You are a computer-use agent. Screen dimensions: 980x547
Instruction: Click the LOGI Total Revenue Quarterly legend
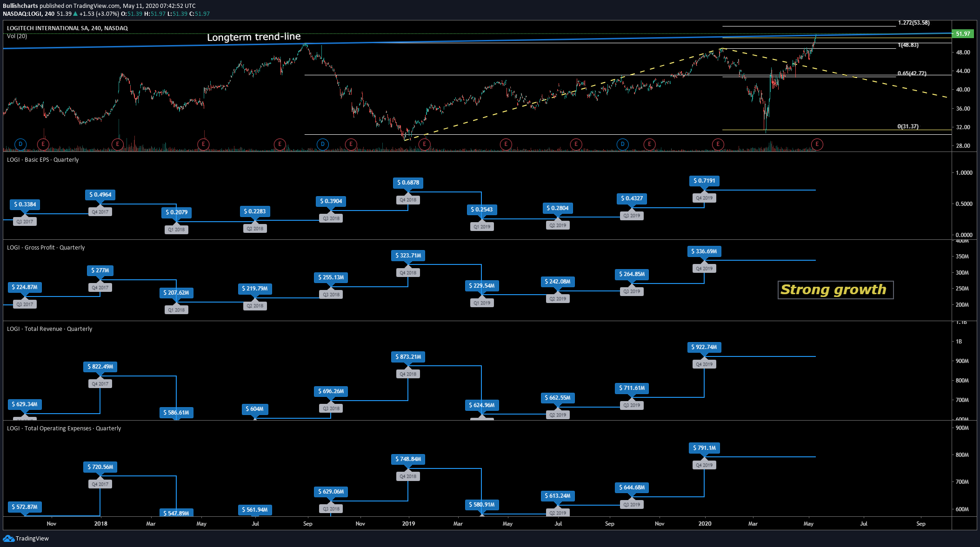point(49,329)
